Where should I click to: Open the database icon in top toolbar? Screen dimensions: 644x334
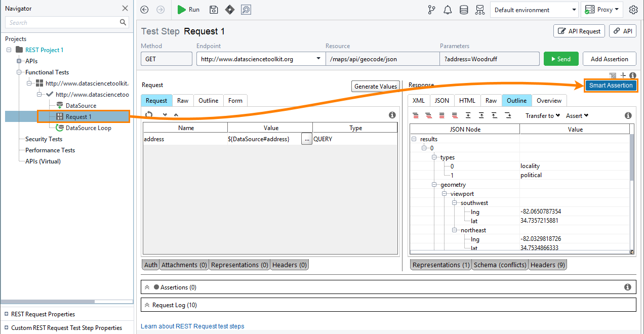pyautogui.click(x=464, y=10)
